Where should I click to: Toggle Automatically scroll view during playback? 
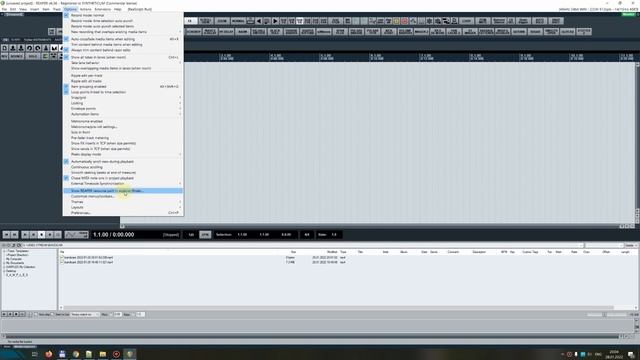[x=123, y=162]
